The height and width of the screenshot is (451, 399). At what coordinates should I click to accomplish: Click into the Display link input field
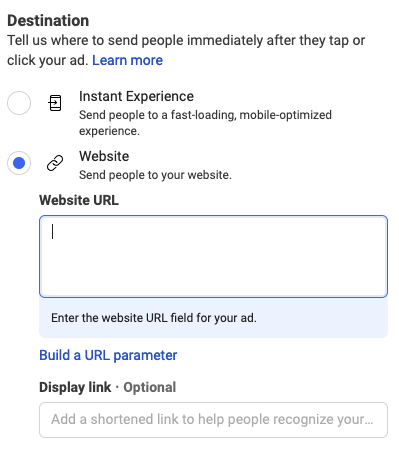(213, 420)
